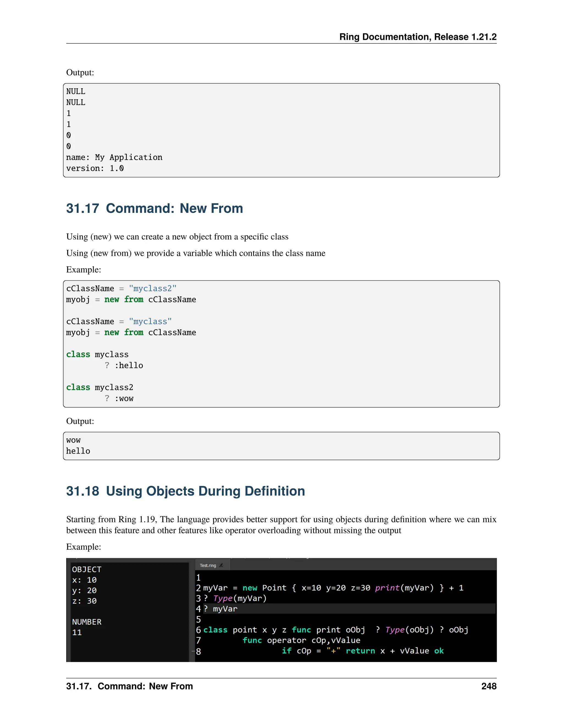
Task: Close the Test.ring tab via its X icon
Action: click(x=221, y=565)
